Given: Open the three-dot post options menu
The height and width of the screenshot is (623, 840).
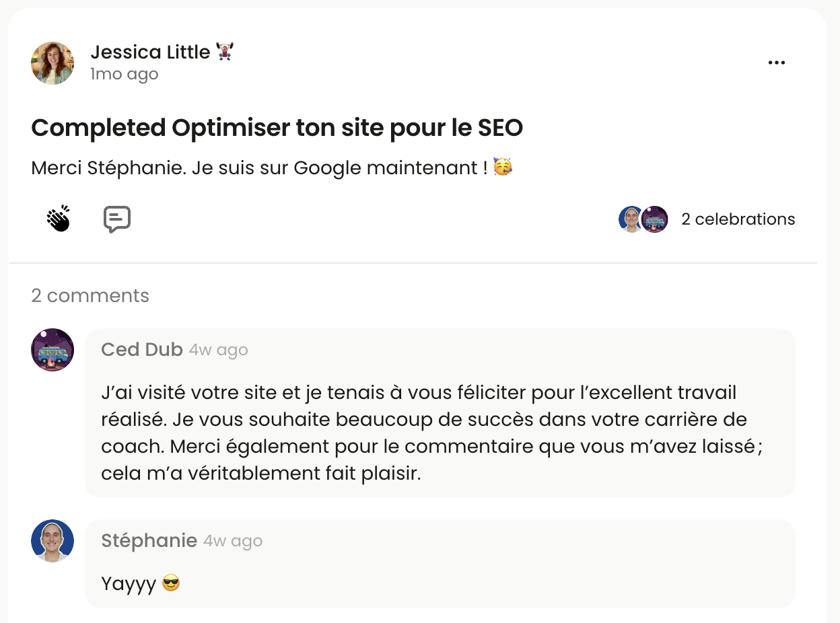Looking at the screenshot, I should point(777,63).
